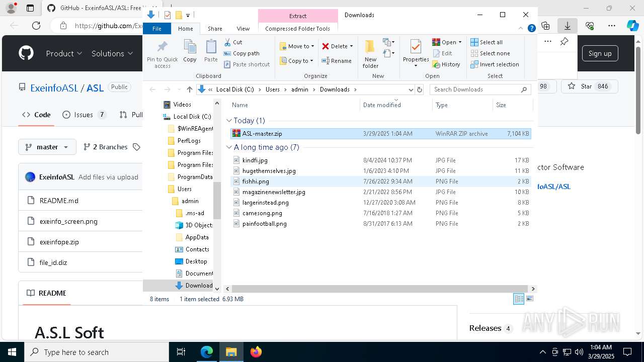Open the Compressed Folder Tools tab

[x=298, y=29]
